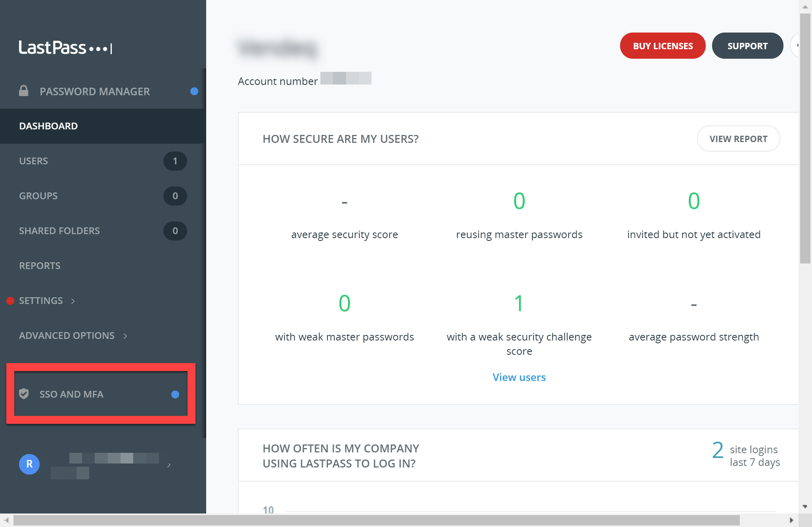The width and height of the screenshot is (812, 527).
Task: Click the average password strength label
Action: tap(694, 337)
